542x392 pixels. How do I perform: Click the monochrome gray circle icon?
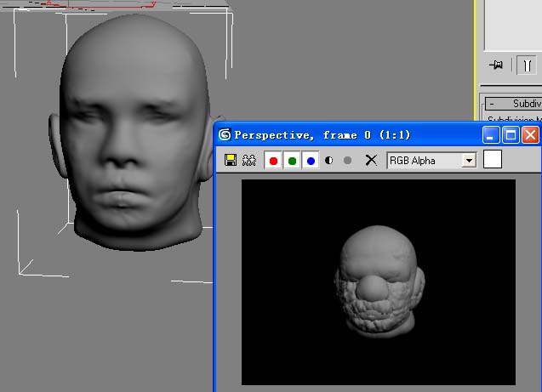(347, 160)
